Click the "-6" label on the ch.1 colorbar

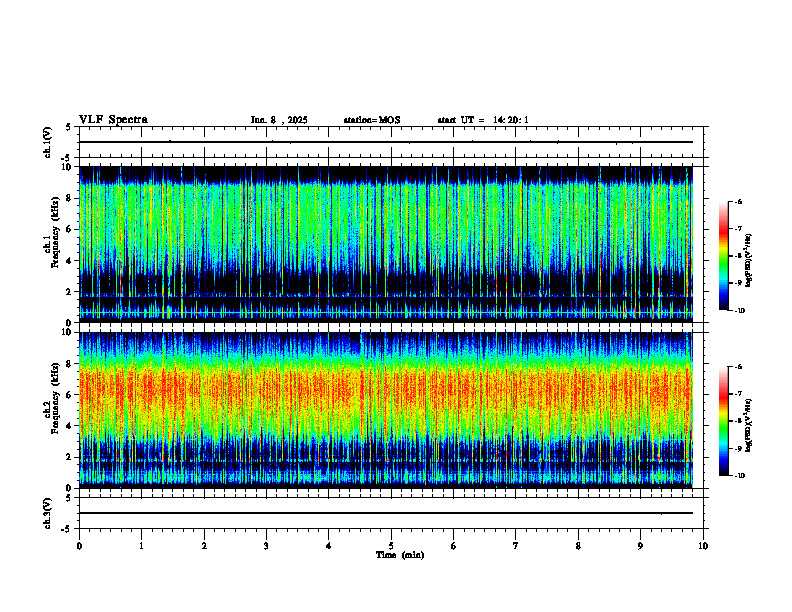tap(738, 202)
